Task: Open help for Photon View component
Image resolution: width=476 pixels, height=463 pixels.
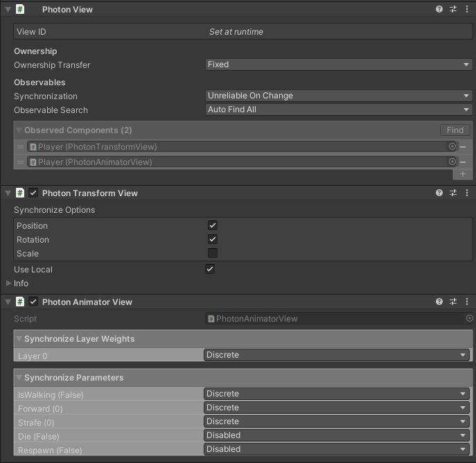Action: click(x=439, y=9)
